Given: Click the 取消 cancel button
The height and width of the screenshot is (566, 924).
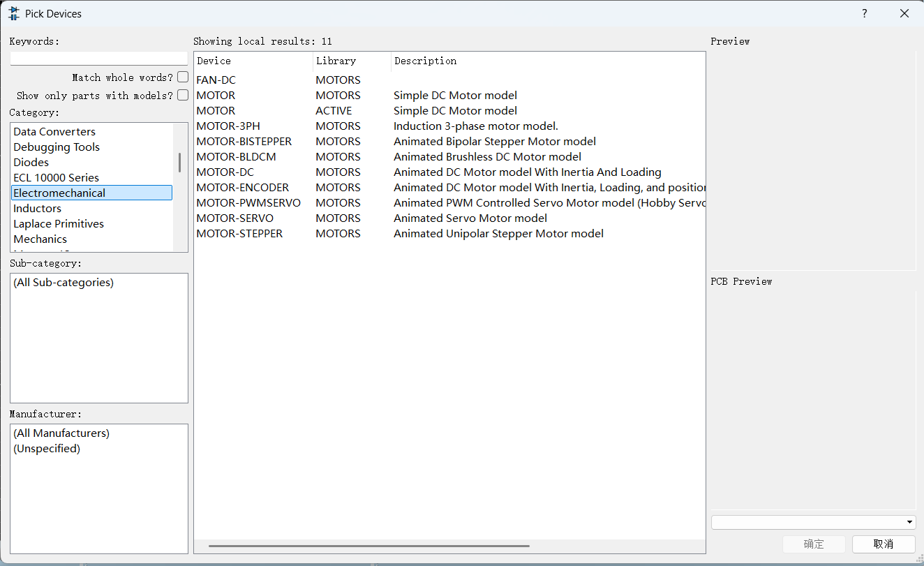Looking at the screenshot, I should (883, 544).
